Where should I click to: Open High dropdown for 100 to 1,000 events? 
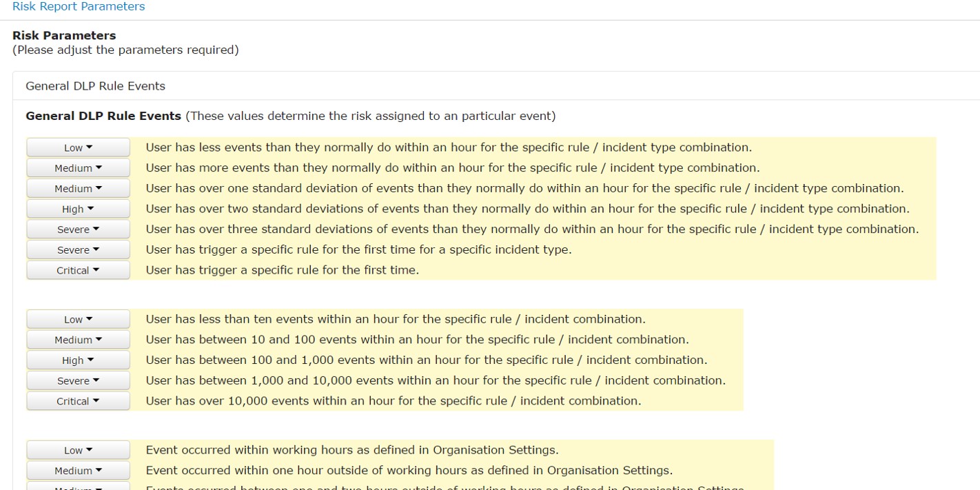[x=78, y=360]
